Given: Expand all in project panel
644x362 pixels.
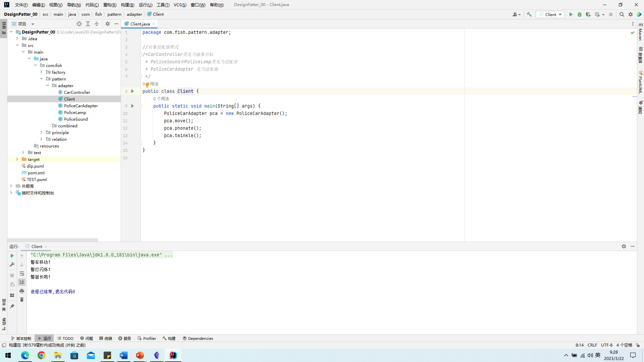Looking at the screenshot, I should pyautogui.click(x=88, y=24).
